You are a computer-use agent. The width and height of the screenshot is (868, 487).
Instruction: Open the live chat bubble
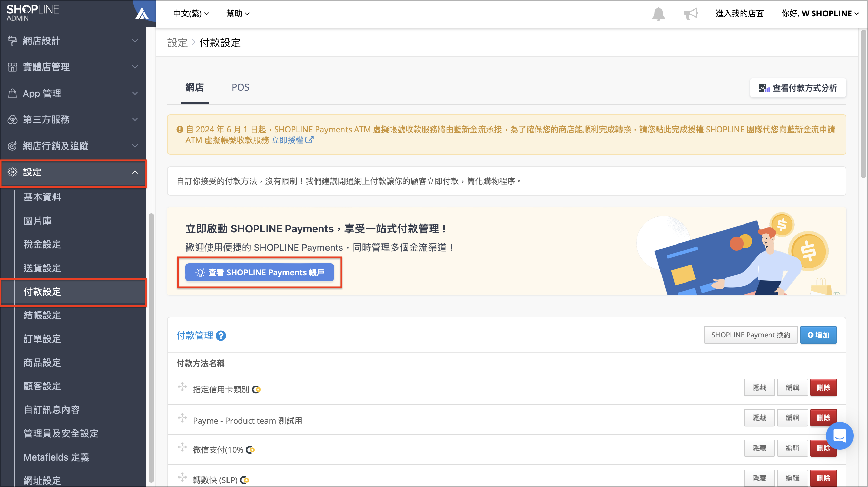(x=840, y=435)
